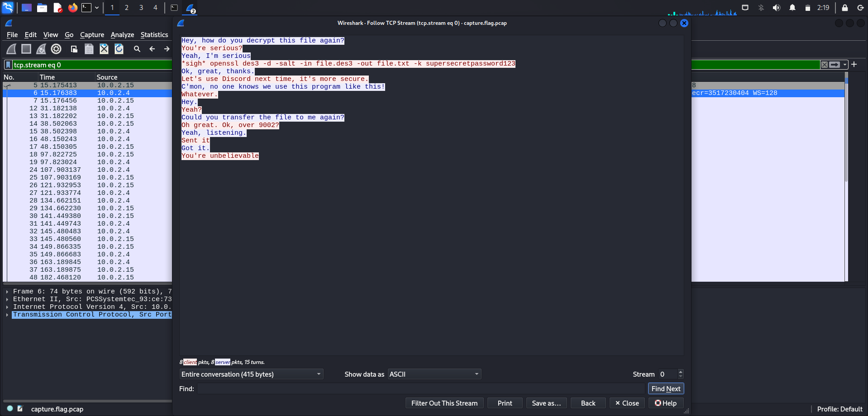Screen dimensions: 868x416
Task: Click the Filter Out This Stream button
Action: [x=444, y=403]
